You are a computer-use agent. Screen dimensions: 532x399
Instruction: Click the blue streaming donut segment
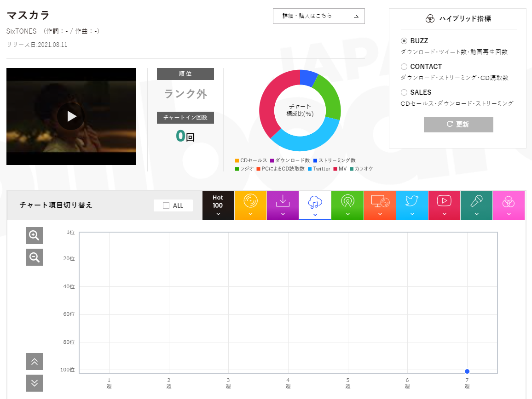click(307, 78)
